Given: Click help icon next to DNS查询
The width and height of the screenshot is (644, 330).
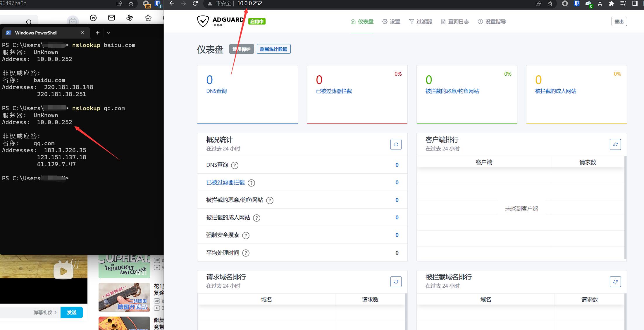Looking at the screenshot, I should coord(235,165).
